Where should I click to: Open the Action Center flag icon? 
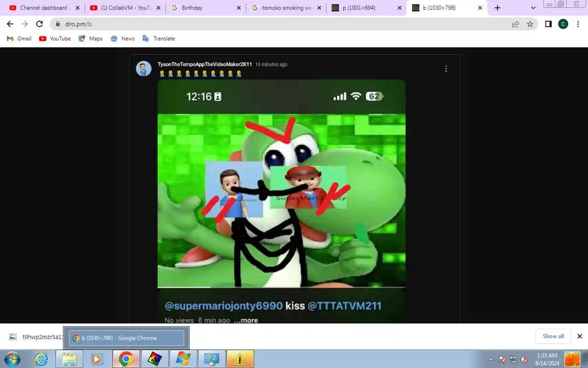pyautogui.click(x=502, y=359)
